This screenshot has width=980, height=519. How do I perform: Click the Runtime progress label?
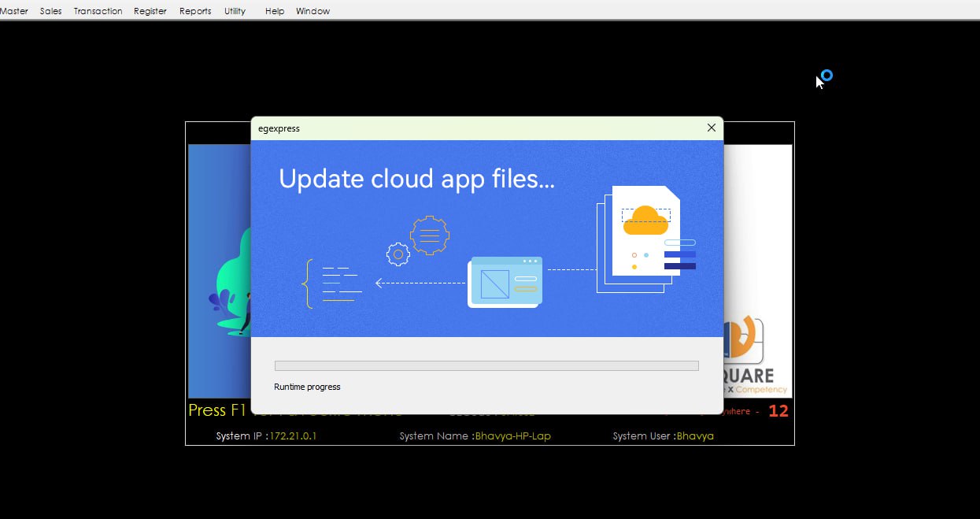point(307,387)
